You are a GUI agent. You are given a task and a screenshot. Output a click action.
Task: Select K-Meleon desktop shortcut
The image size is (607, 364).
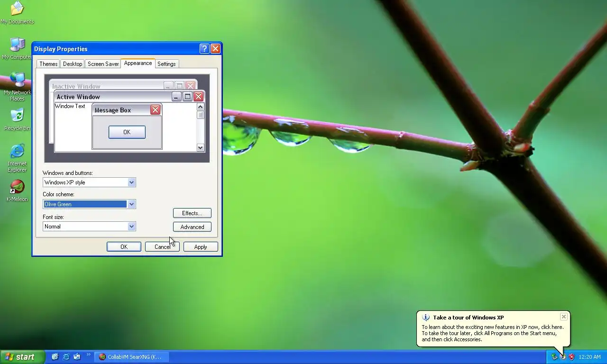tap(17, 191)
